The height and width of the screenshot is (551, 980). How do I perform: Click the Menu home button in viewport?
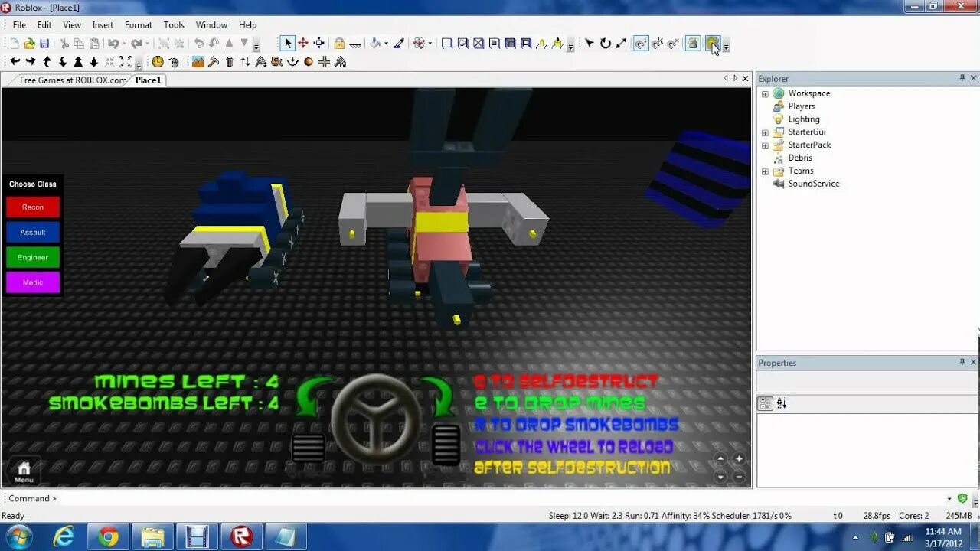click(24, 471)
